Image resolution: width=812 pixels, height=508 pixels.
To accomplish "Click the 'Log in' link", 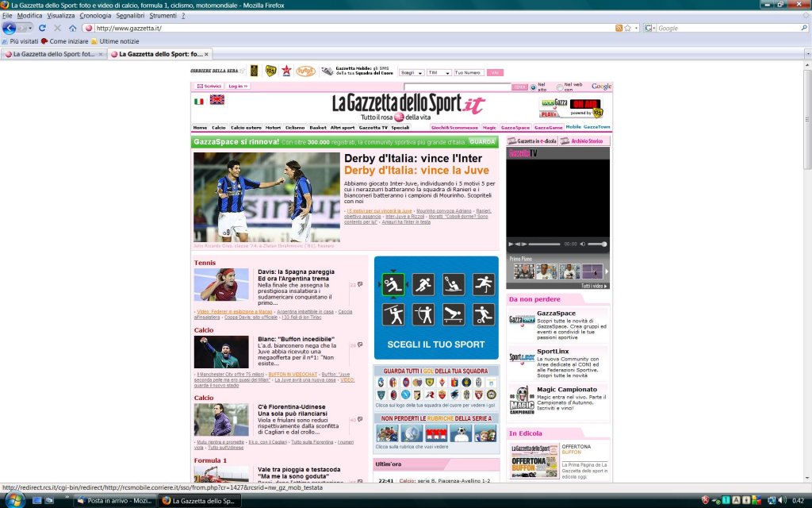I will 238,86.
